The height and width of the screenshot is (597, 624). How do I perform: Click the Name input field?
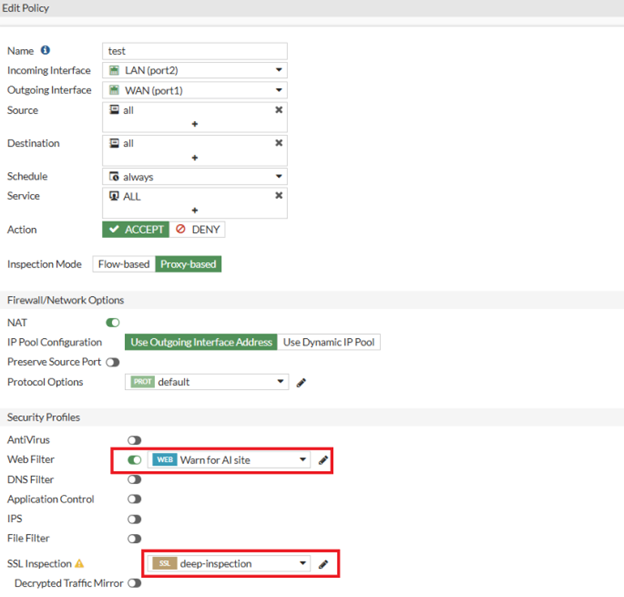pyautogui.click(x=195, y=51)
